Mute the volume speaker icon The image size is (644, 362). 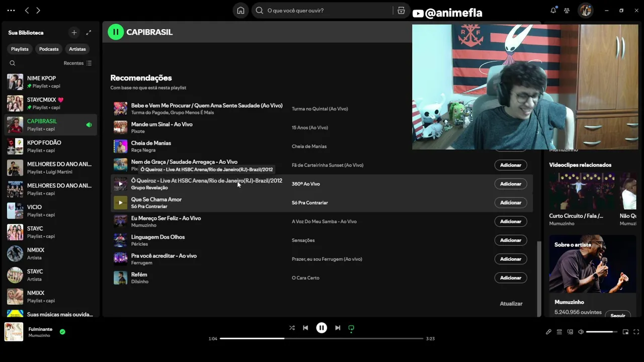(581, 332)
